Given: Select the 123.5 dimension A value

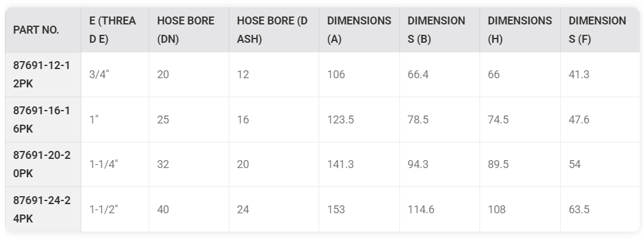Looking at the screenshot, I should 341,120.
